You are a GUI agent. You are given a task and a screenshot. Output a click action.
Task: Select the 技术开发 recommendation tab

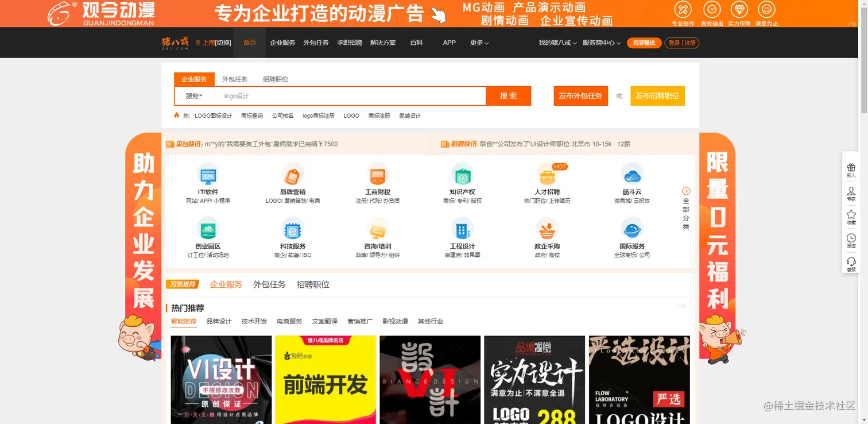point(254,322)
